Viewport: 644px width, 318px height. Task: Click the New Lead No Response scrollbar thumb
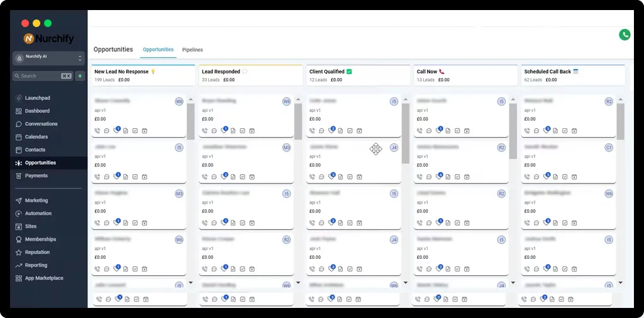(x=191, y=121)
